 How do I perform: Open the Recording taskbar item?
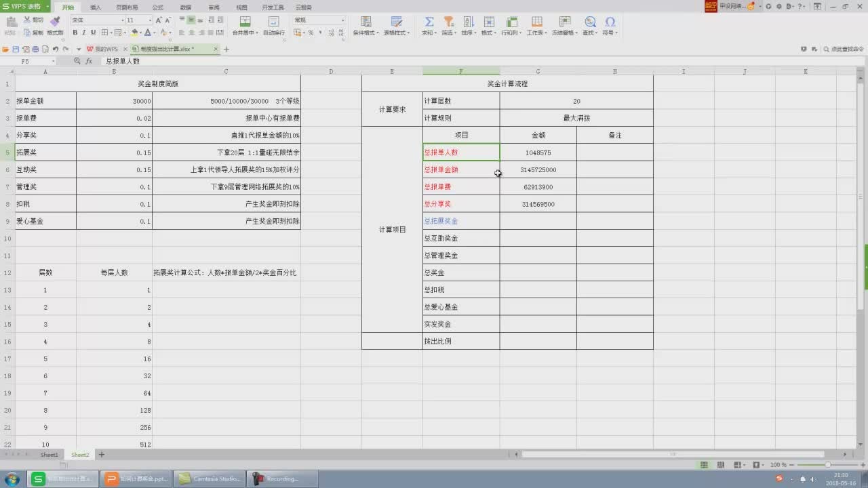click(x=282, y=479)
